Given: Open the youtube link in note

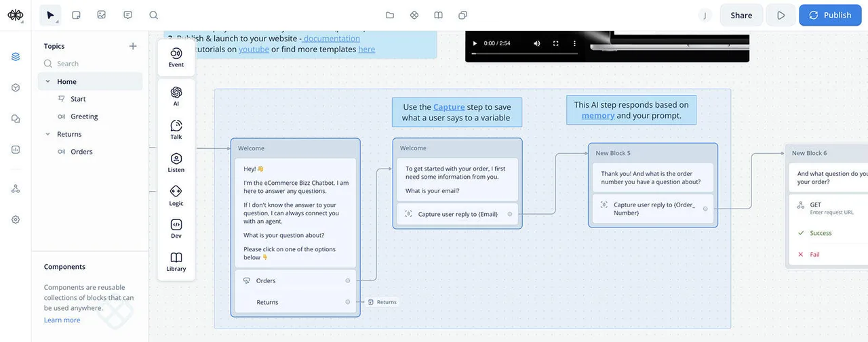Looking at the screenshot, I should (x=254, y=49).
